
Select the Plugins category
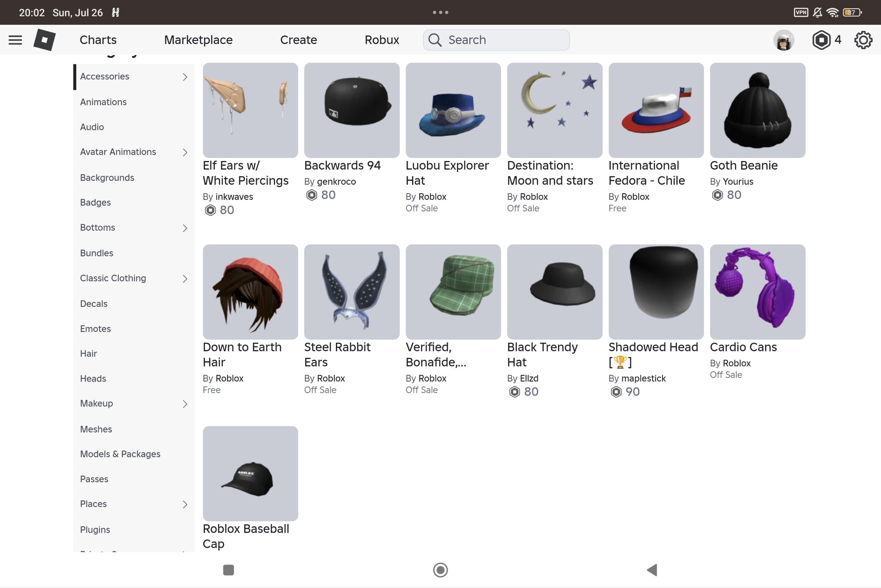point(95,530)
